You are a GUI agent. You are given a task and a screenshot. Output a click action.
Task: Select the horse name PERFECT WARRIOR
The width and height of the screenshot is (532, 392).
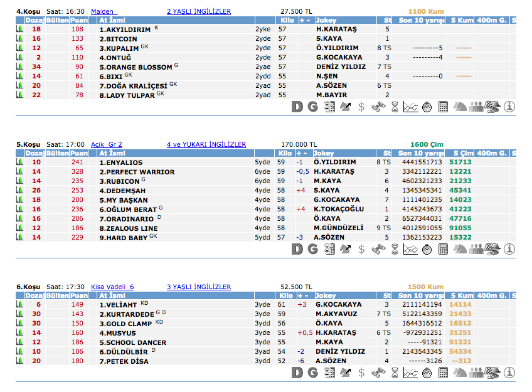point(132,171)
